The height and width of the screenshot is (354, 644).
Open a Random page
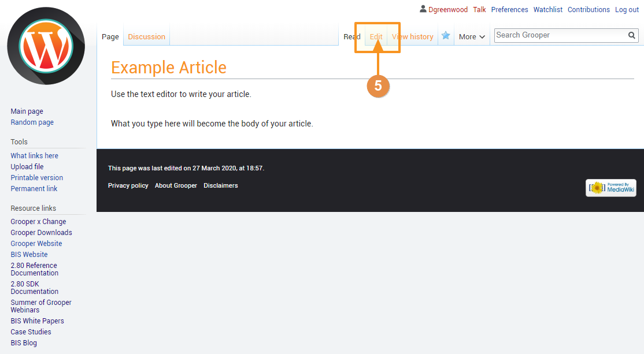coord(32,122)
